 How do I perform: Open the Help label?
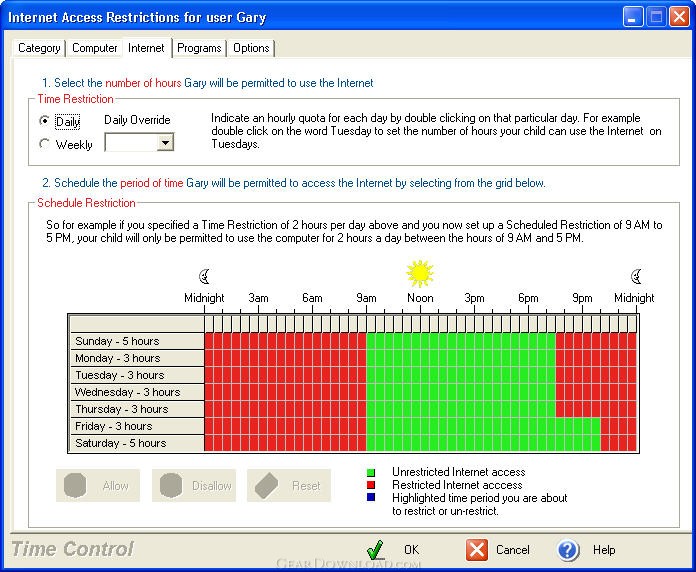(604, 550)
